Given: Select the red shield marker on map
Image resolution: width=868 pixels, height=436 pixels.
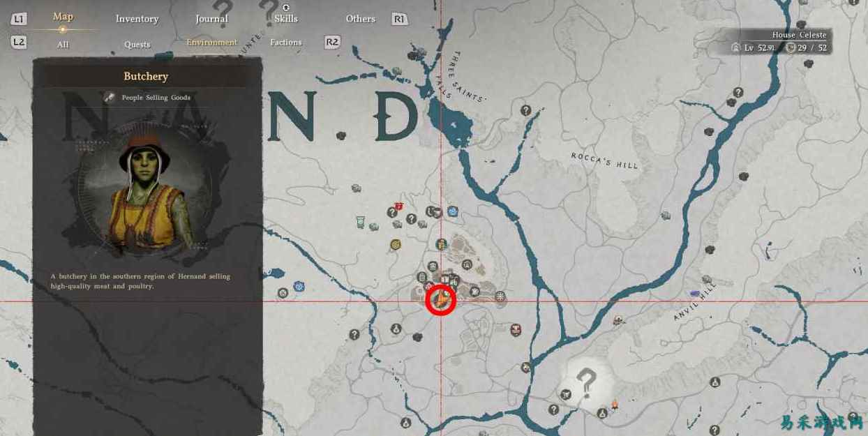Looking at the screenshot, I should pyautogui.click(x=398, y=206).
